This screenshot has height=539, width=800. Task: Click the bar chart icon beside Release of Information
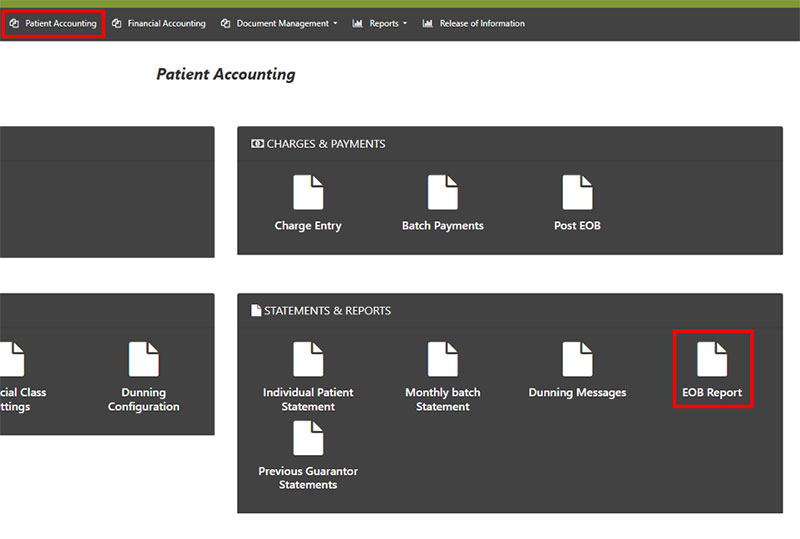[428, 24]
